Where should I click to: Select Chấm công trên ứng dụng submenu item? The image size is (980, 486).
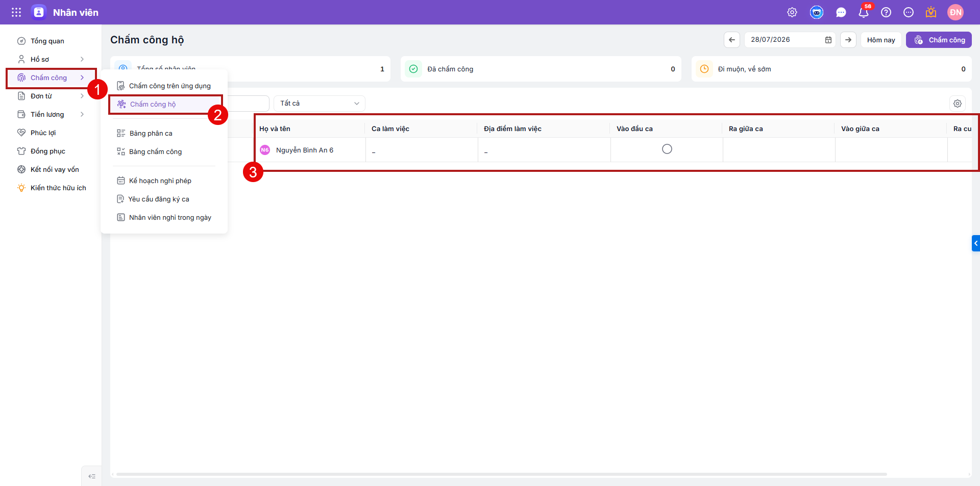coord(164,86)
